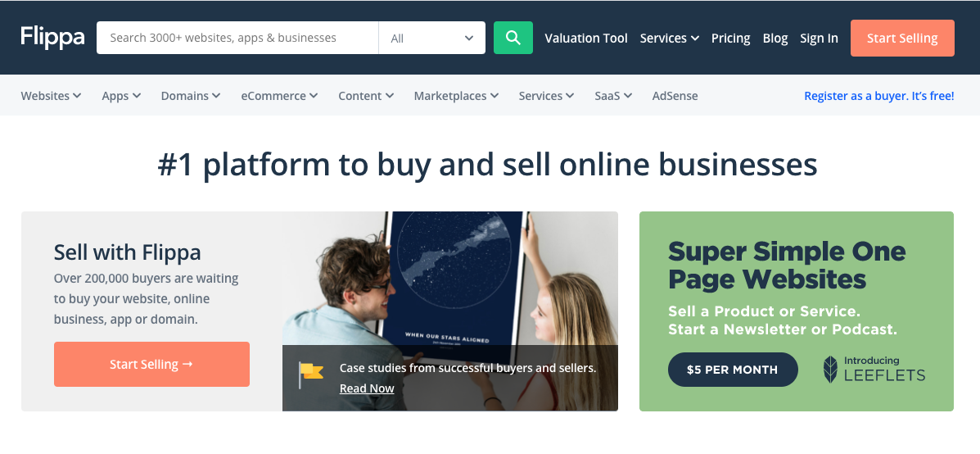Click Start Selling button in header
The image size is (980, 454).
click(x=902, y=39)
